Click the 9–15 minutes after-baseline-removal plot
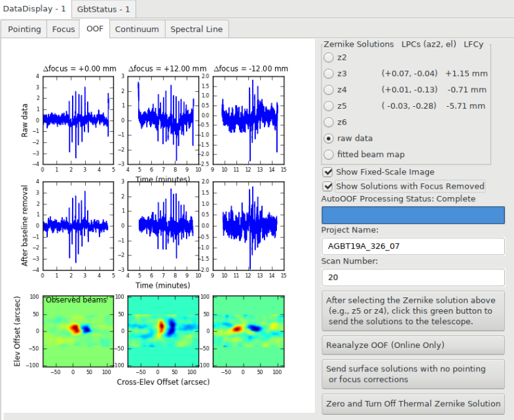Image resolution: width=514 pixels, height=420 pixels. pos(248,226)
